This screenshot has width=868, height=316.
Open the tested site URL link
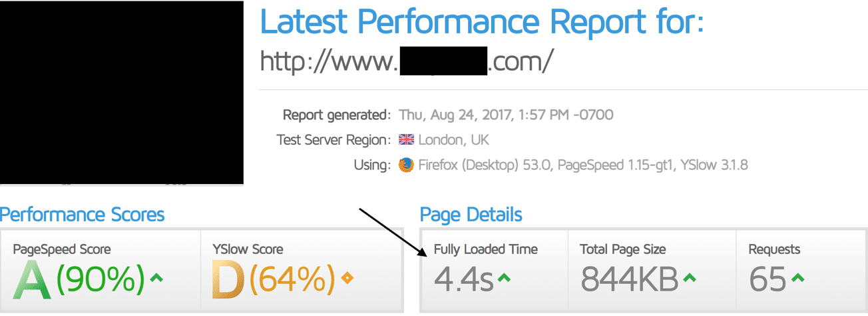[x=406, y=61]
